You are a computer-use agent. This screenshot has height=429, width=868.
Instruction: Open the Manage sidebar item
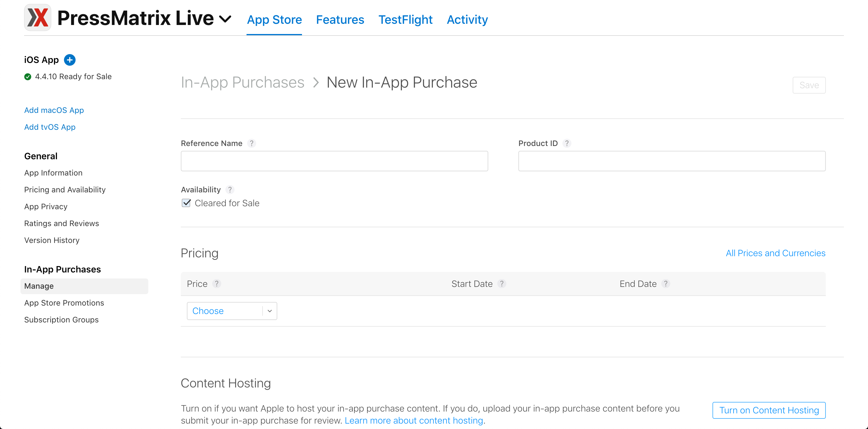(84, 286)
